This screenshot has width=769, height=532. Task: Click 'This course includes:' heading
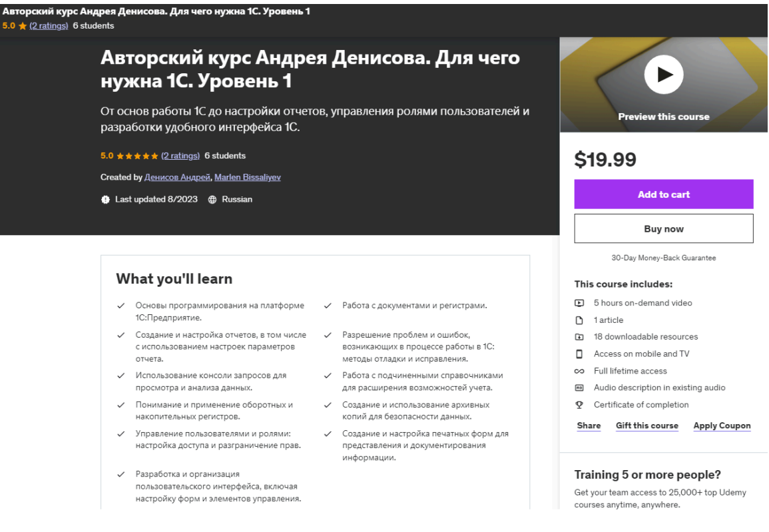click(623, 284)
